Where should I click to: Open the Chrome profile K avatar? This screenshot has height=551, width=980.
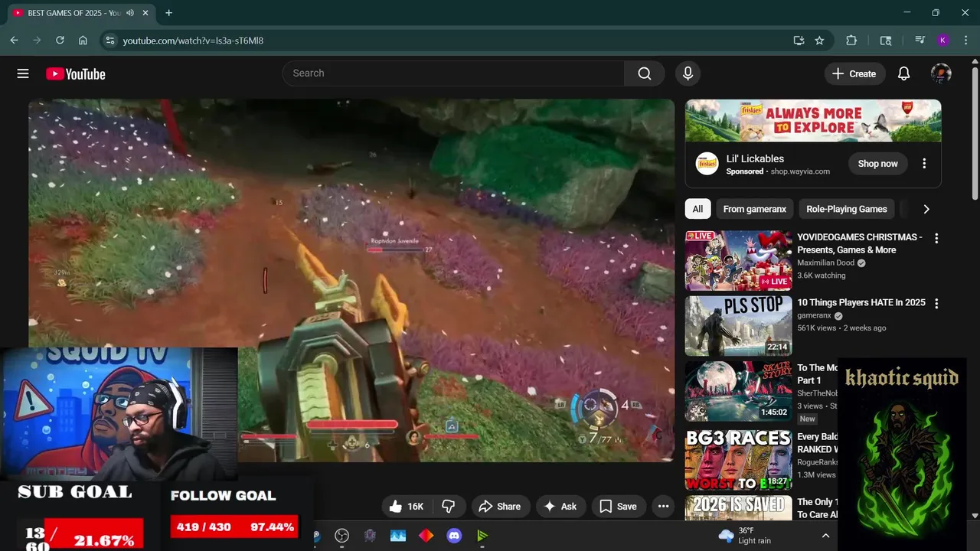[943, 41]
